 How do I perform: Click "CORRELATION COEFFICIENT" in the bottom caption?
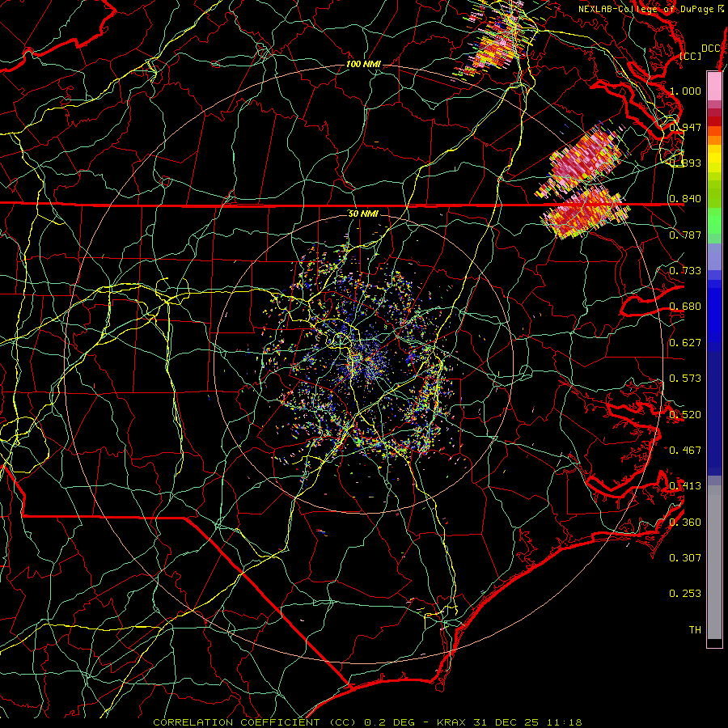(236, 722)
